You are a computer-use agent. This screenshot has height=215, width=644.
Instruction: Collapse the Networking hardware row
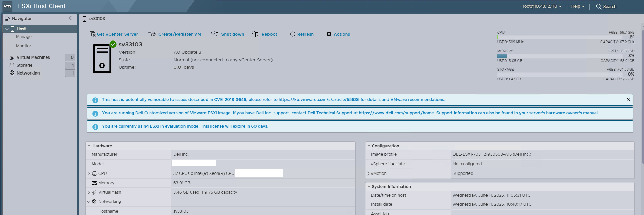point(89,202)
